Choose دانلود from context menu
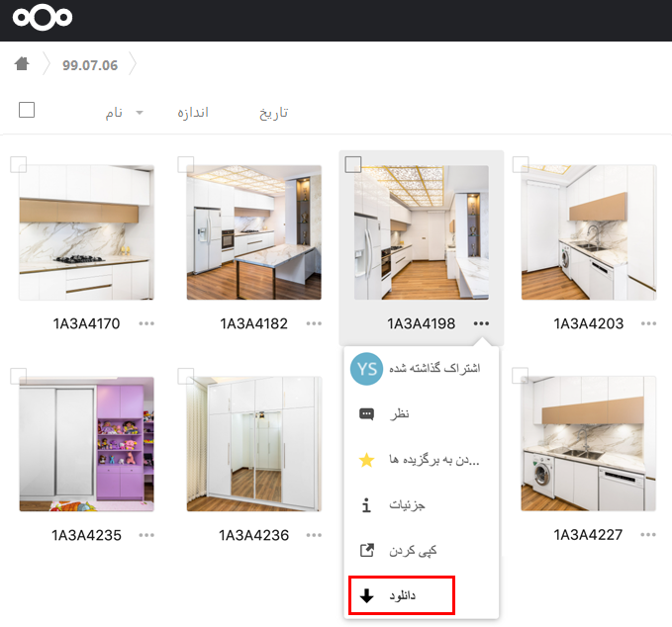 [401, 596]
